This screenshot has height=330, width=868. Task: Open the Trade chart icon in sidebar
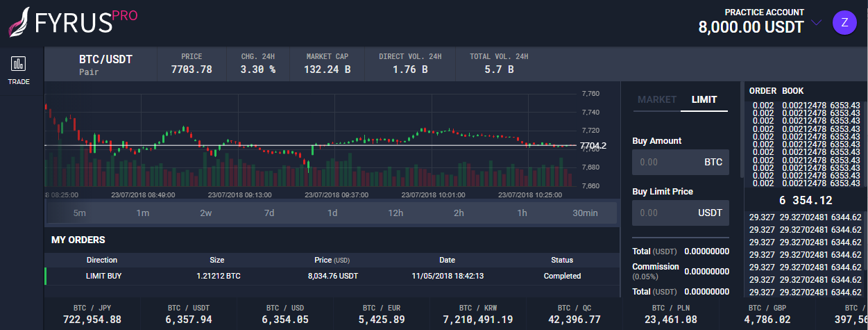pos(19,64)
